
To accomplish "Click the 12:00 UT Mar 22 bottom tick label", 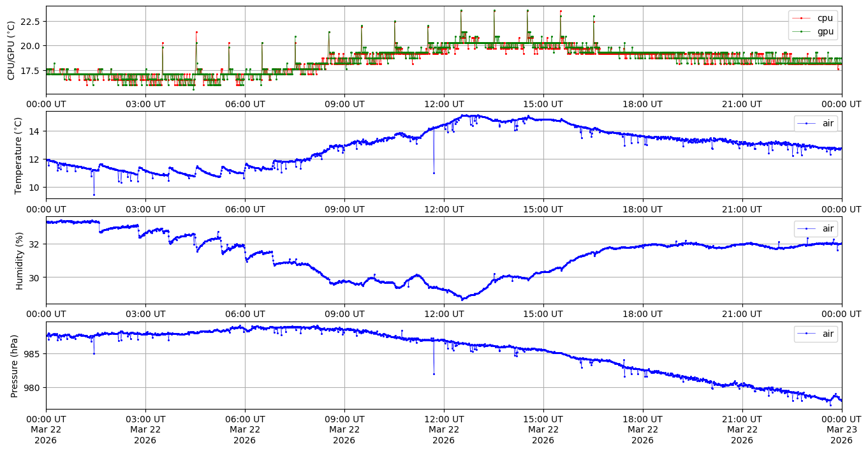I will click(x=443, y=429).
